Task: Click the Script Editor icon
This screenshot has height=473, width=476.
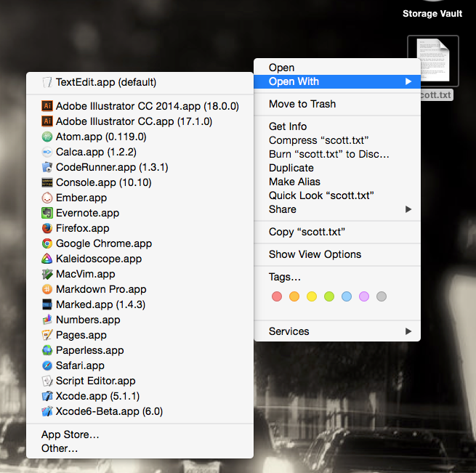Action: (47, 381)
